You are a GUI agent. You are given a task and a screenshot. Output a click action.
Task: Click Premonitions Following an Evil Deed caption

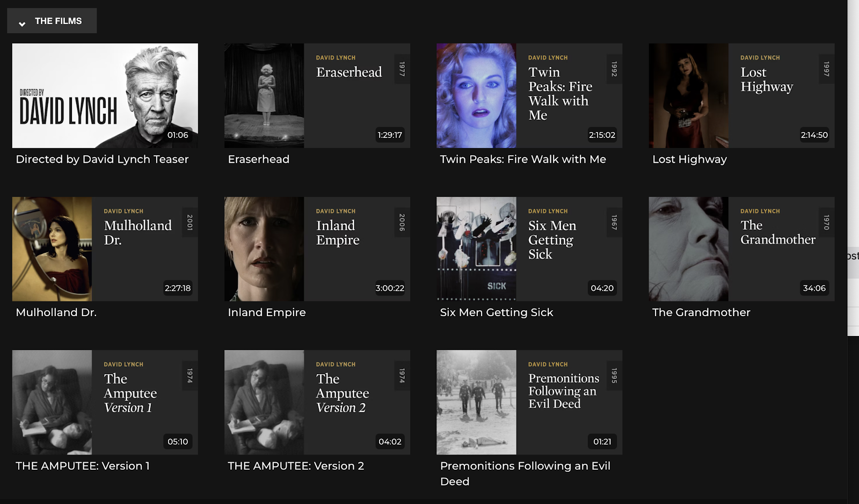525,473
